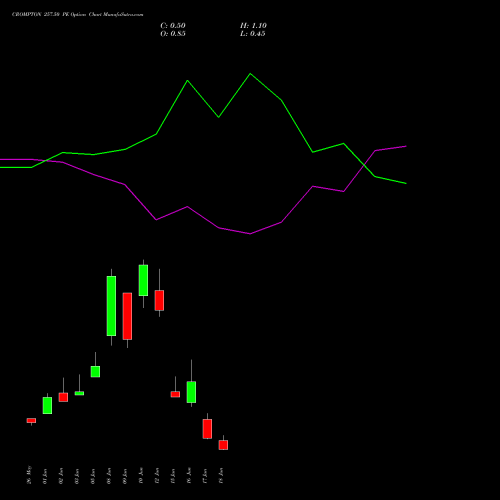The width and height of the screenshot is (500, 500).
Task: Click the "C: 0.50" close value
Action: [173, 26]
